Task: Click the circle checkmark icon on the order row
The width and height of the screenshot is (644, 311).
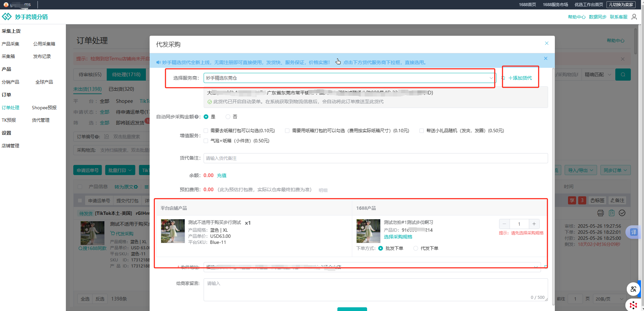Action: [x=622, y=213]
